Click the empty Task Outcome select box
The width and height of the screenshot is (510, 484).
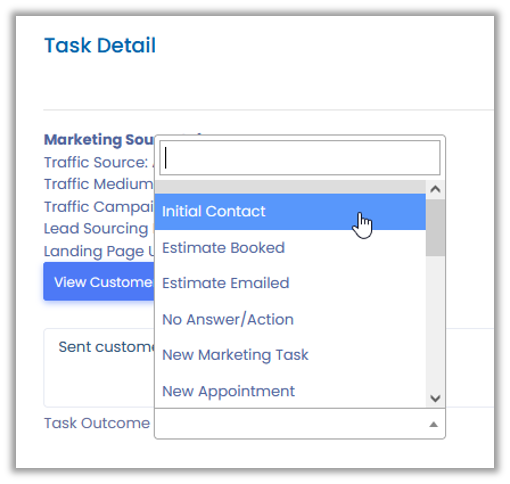(300, 424)
